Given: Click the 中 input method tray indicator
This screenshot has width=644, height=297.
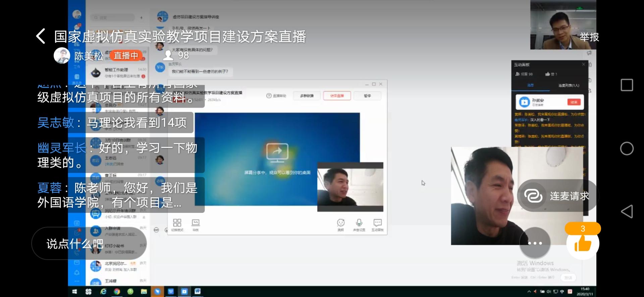Looking at the screenshot, I should click(562, 291).
